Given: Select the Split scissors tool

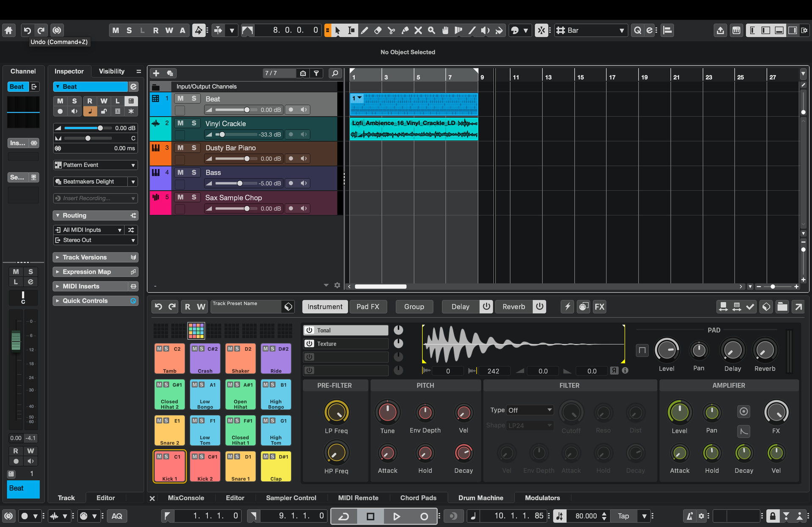Looking at the screenshot, I should pyautogui.click(x=392, y=30).
